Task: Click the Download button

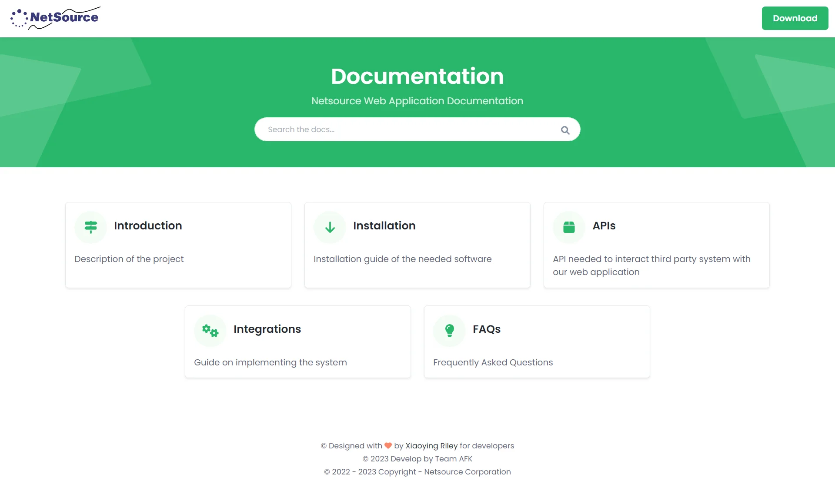Action: click(x=795, y=18)
